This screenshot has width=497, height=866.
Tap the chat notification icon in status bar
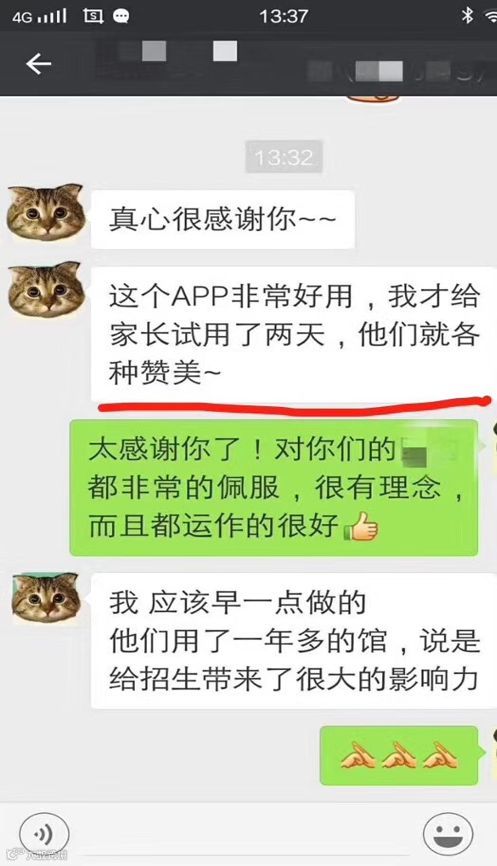coord(121,17)
